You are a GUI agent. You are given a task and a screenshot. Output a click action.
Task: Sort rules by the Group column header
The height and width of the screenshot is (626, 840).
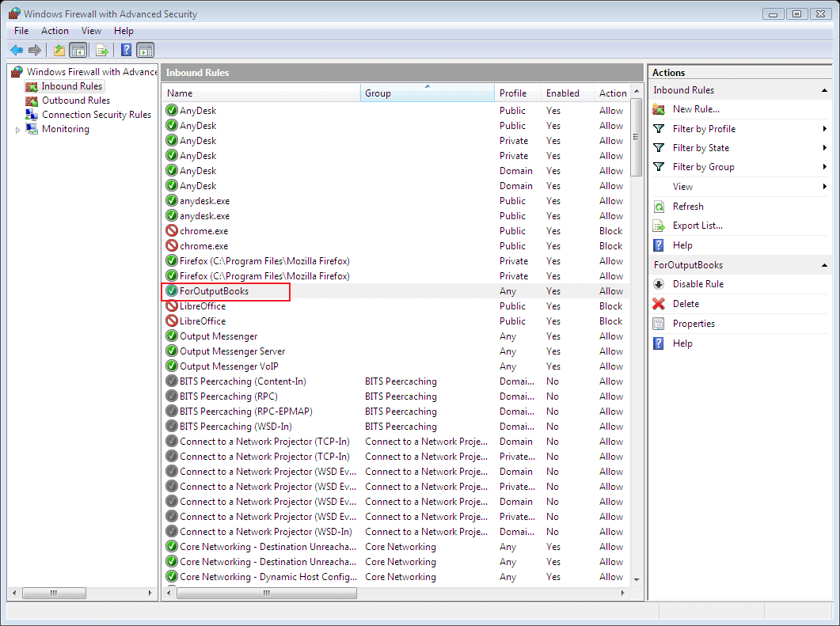(428, 93)
